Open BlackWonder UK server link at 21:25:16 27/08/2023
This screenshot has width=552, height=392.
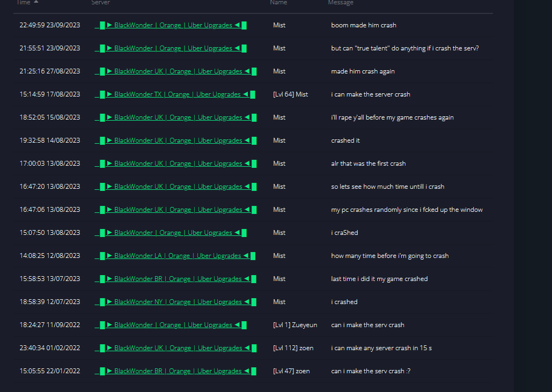click(175, 71)
